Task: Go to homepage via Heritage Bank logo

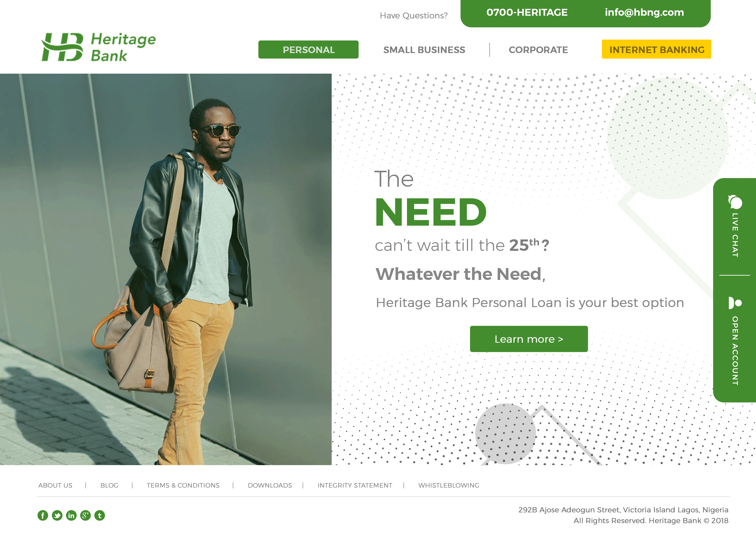Action: click(98, 47)
